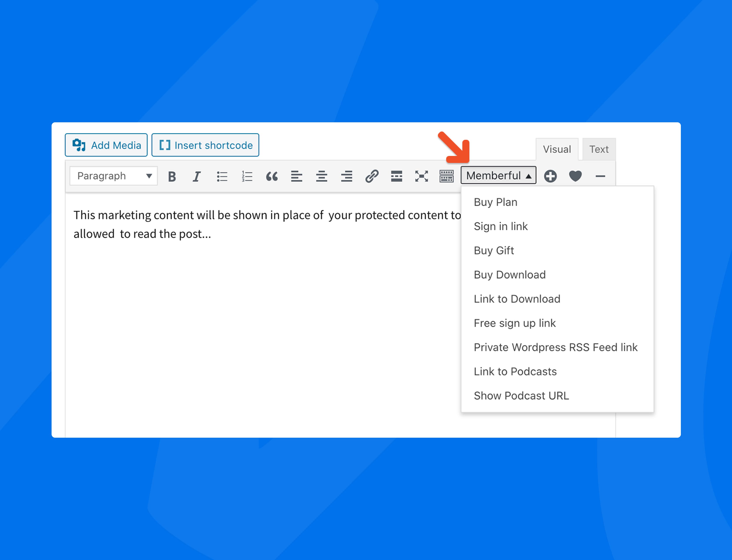Insert a numbered list
Screen dimensions: 732x560
[x=247, y=176]
